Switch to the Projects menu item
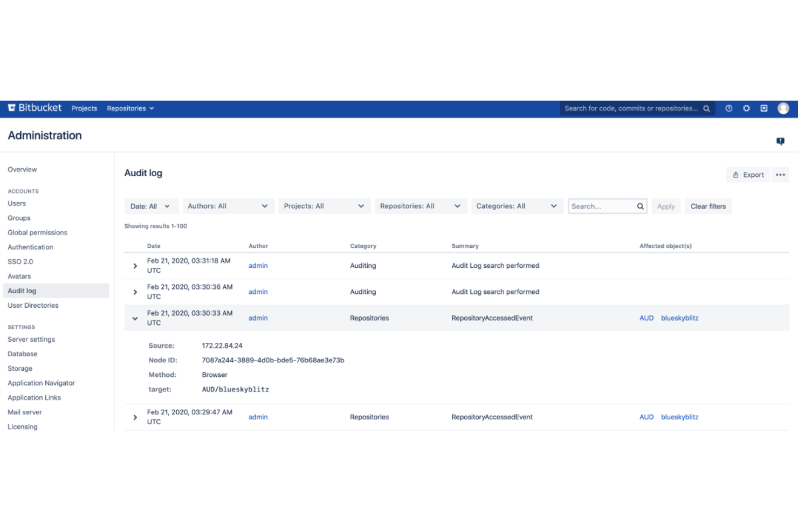Viewport: 798px width, 532px height. [x=84, y=108]
